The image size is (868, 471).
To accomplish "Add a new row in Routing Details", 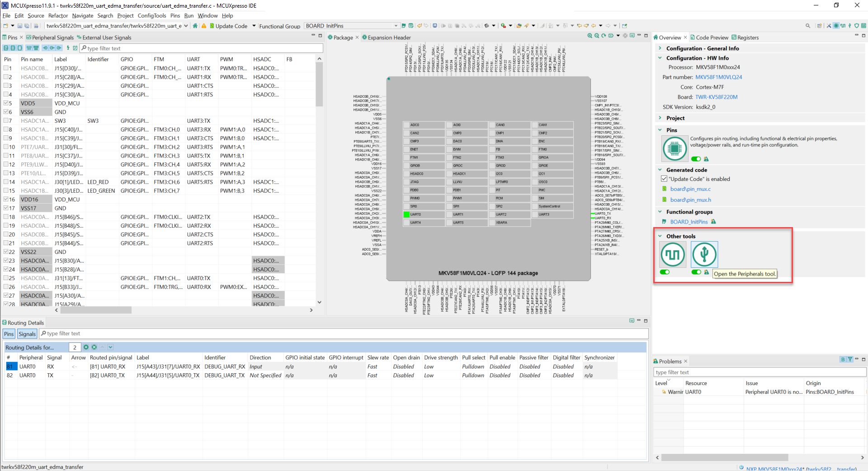I will pyautogui.click(x=86, y=347).
